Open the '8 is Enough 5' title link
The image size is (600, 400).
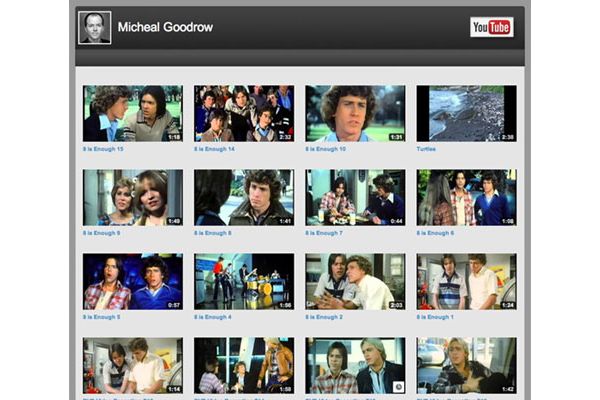tap(101, 317)
